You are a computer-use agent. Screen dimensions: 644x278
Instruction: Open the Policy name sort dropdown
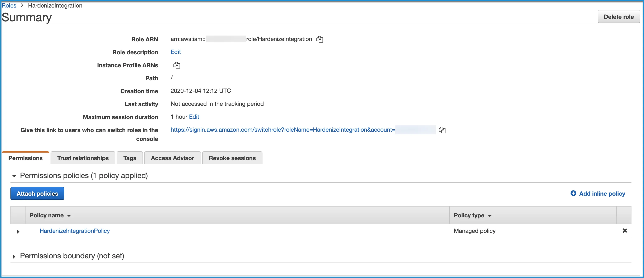[69, 216]
